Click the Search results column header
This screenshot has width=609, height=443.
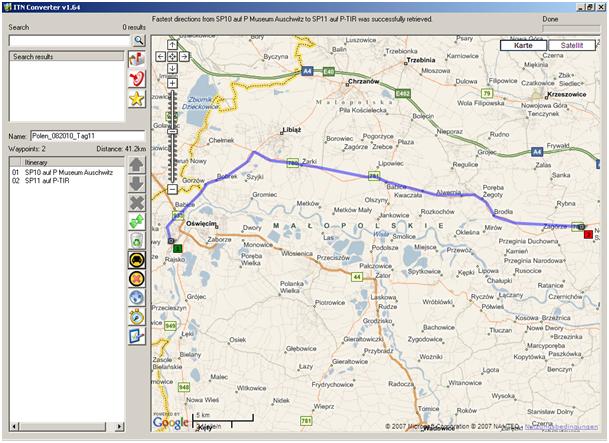click(x=66, y=57)
